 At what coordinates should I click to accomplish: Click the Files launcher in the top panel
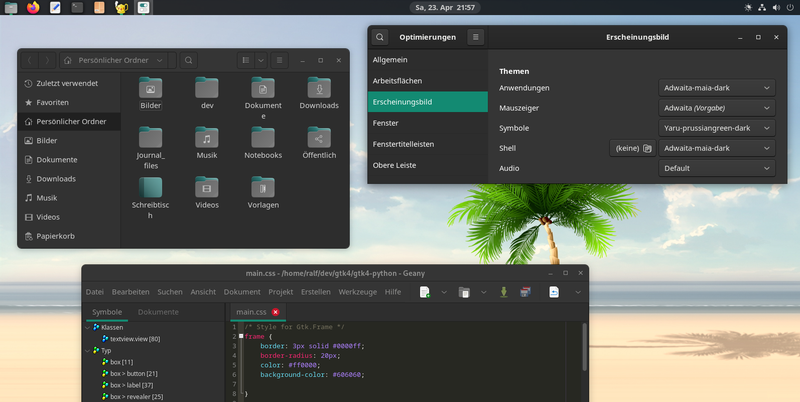pos(11,7)
